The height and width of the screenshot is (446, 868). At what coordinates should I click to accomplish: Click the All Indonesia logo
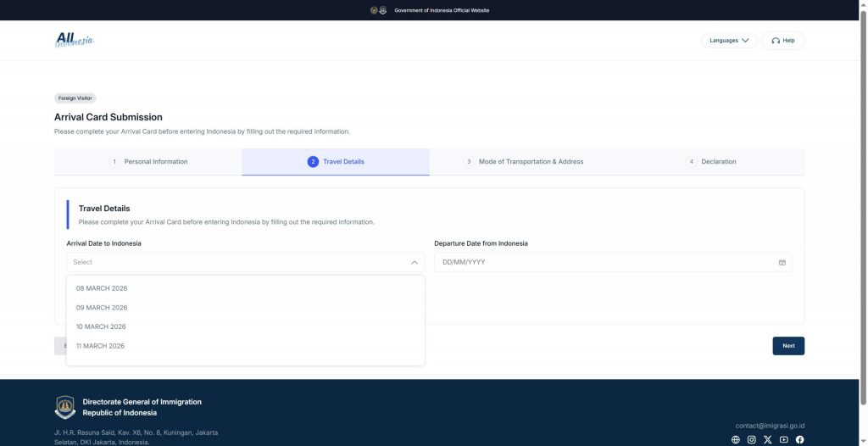tap(75, 40)
